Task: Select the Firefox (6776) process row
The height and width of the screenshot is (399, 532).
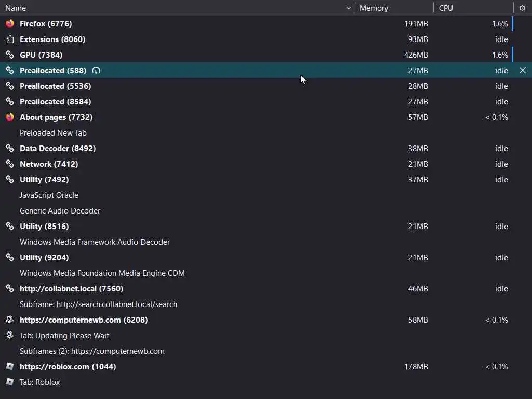Action: (x=266, y=23)
